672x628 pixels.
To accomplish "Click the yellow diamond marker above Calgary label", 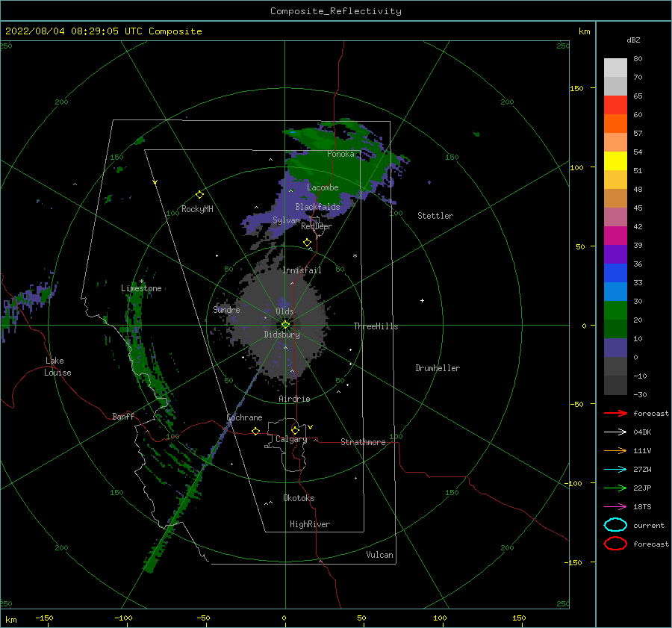I will [x=295, y=430].
